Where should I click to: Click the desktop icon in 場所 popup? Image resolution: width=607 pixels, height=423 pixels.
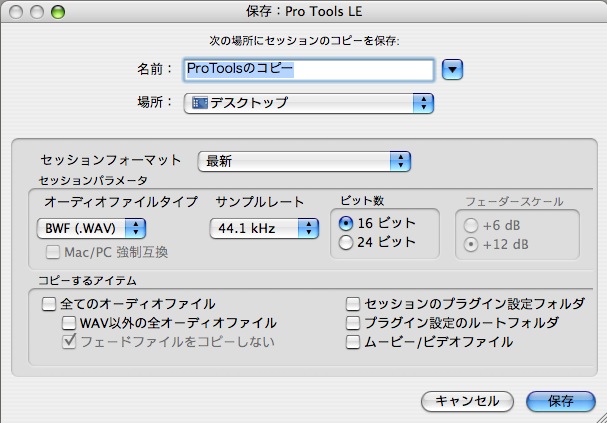point(199,103)
